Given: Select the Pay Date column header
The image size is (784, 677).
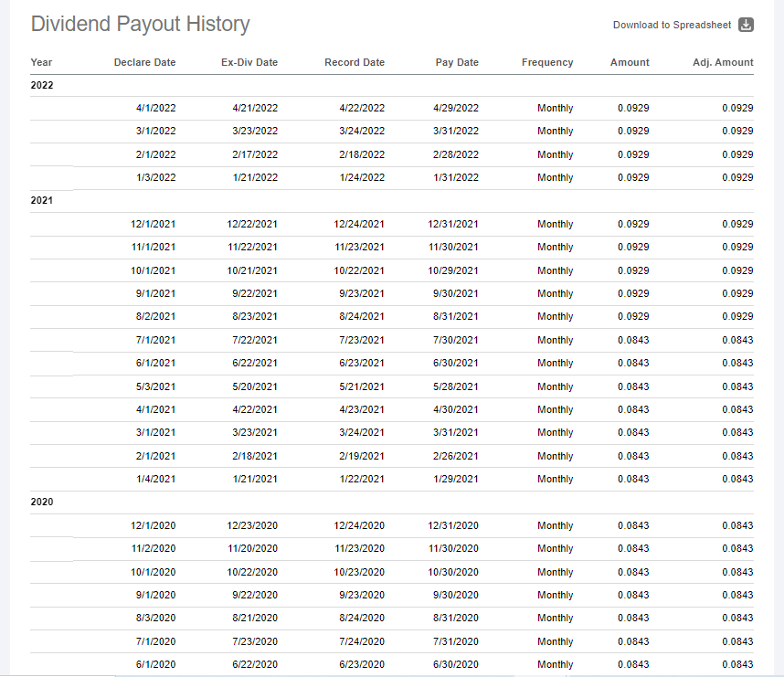Looking at the screenshot, I should (x=457, y=62).
